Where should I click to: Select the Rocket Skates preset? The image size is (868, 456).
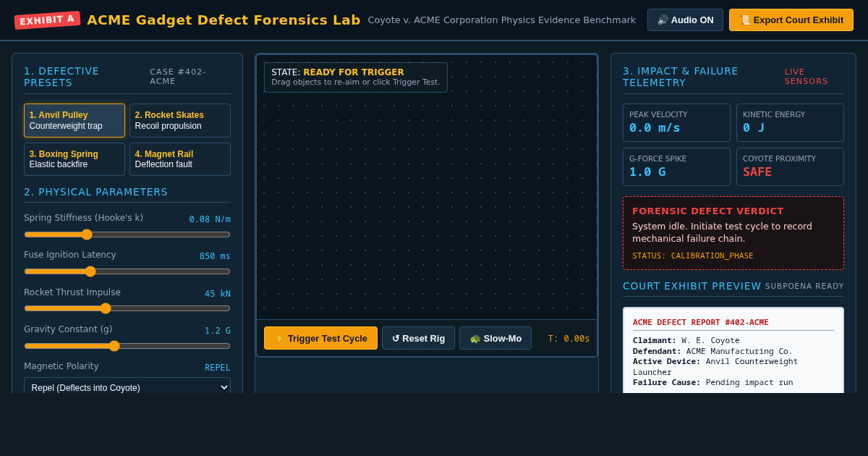point(180,120)
